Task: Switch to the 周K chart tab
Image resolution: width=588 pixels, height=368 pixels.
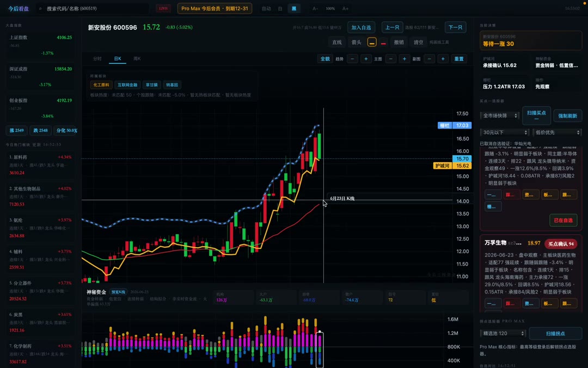Action: point(137,58)
